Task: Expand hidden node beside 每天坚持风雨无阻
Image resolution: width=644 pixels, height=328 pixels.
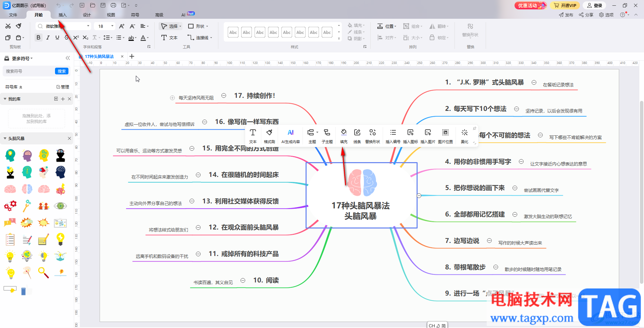Action: pos(172,98)
